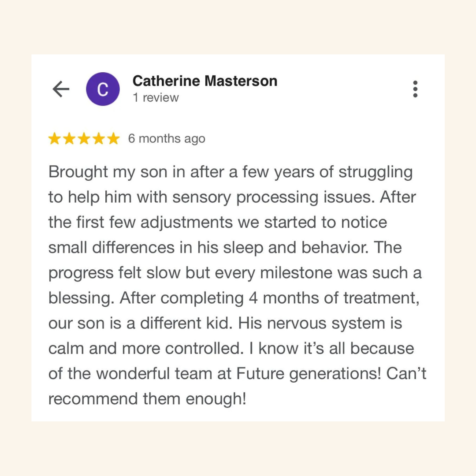Click the back arrow icon
476x476 pixels.
pos(61,89)
